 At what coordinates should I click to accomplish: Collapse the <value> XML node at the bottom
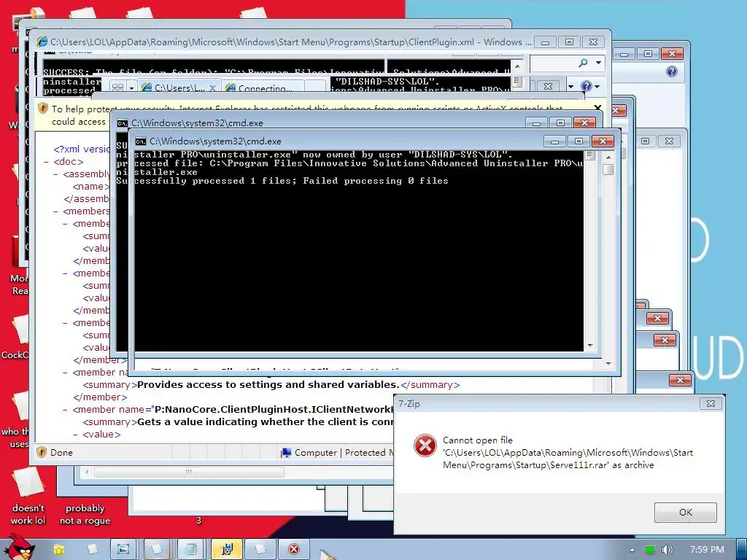75,435
